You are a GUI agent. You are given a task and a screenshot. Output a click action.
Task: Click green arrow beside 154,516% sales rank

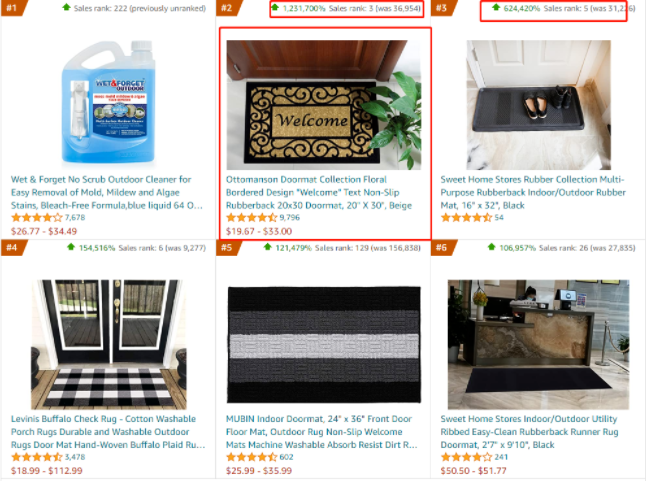(x=71, y=247)
